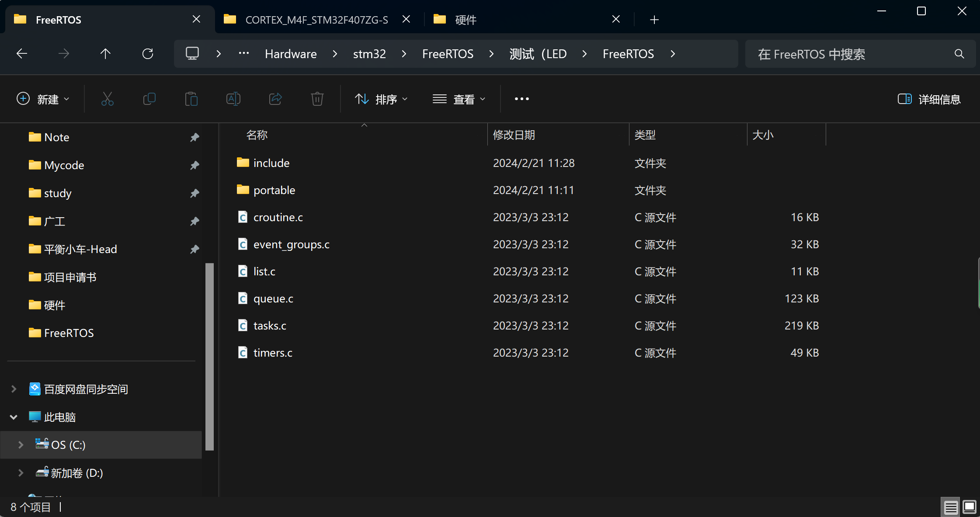The width and height of the screenshot is (980, 517).
Task: Expand chevron after last FreeRTOS breadcrumb
Action: click(673, 54)
